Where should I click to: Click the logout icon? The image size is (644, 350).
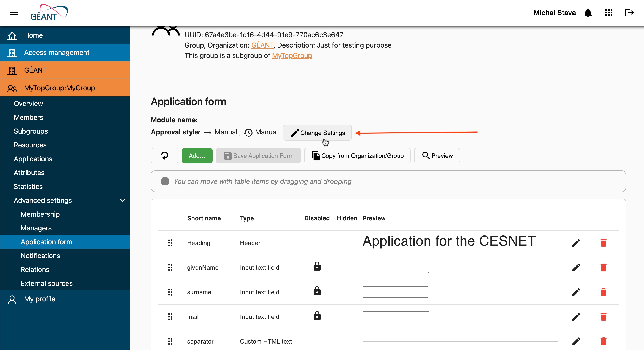[x=629, y=13]
